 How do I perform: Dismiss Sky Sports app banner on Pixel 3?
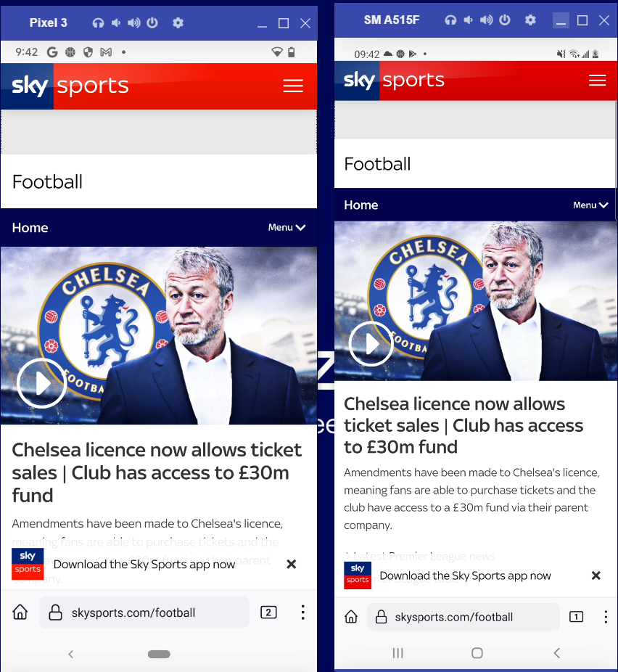291,564
